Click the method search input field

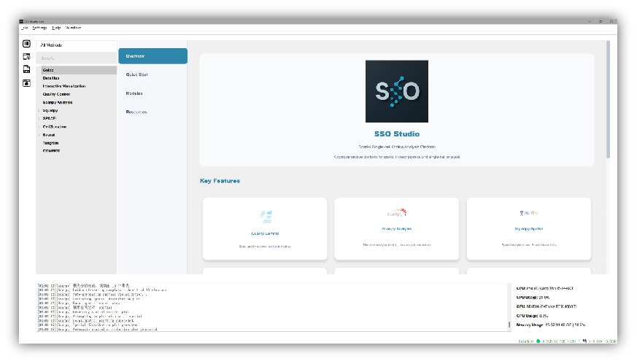click(x=76, y=58)
